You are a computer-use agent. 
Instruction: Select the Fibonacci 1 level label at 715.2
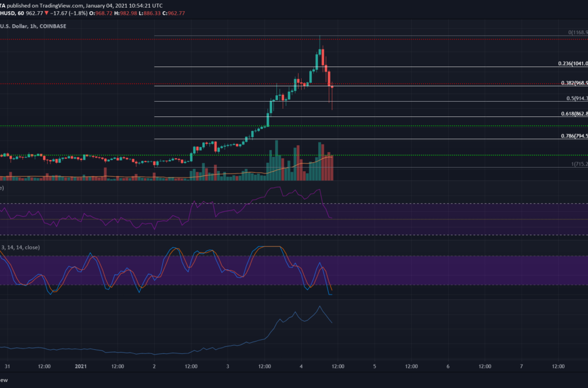pyautogui.click(x=579, y=164)
